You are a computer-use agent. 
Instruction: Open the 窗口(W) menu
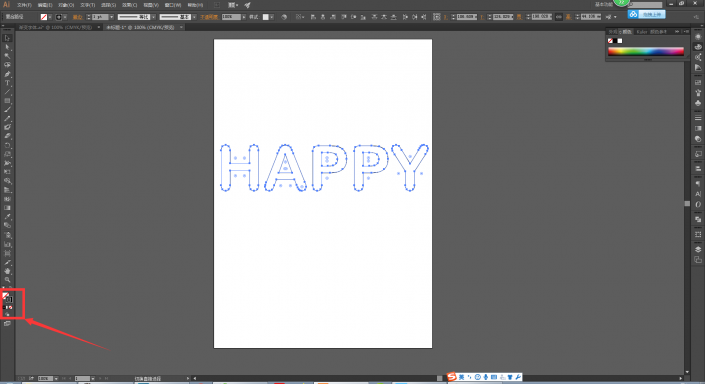173,5
